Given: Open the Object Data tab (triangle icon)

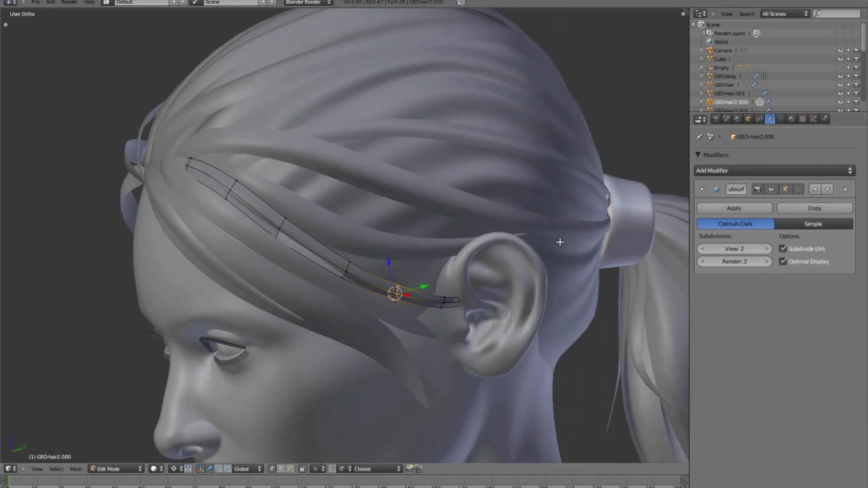Looking at the screenshot, I should point(781,119).
